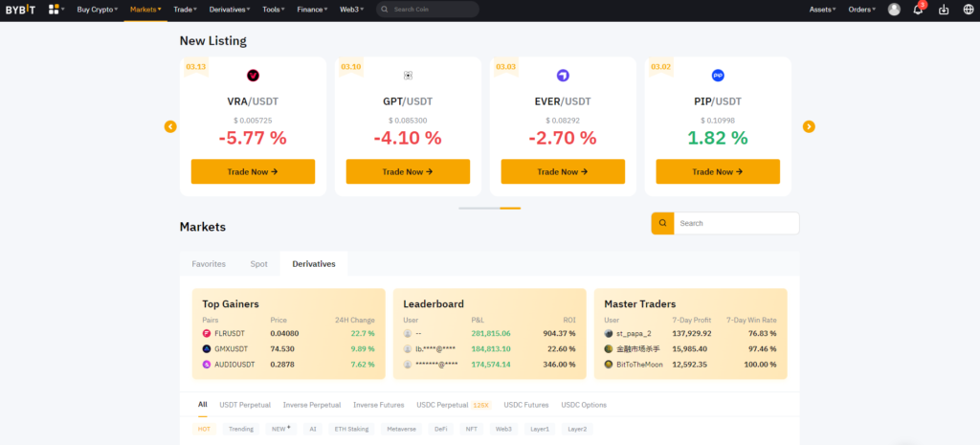Image resolution: width=980 pixels, height=445 pixels.
Task: Click the user profile avatar
Action: pyautogui.click(x=894, y=10)
